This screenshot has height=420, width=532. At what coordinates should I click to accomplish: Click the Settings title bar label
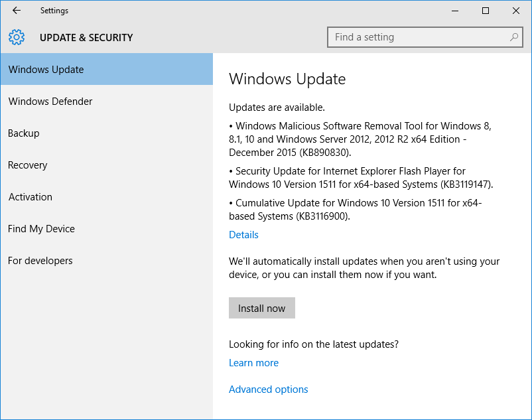(54, 11)
